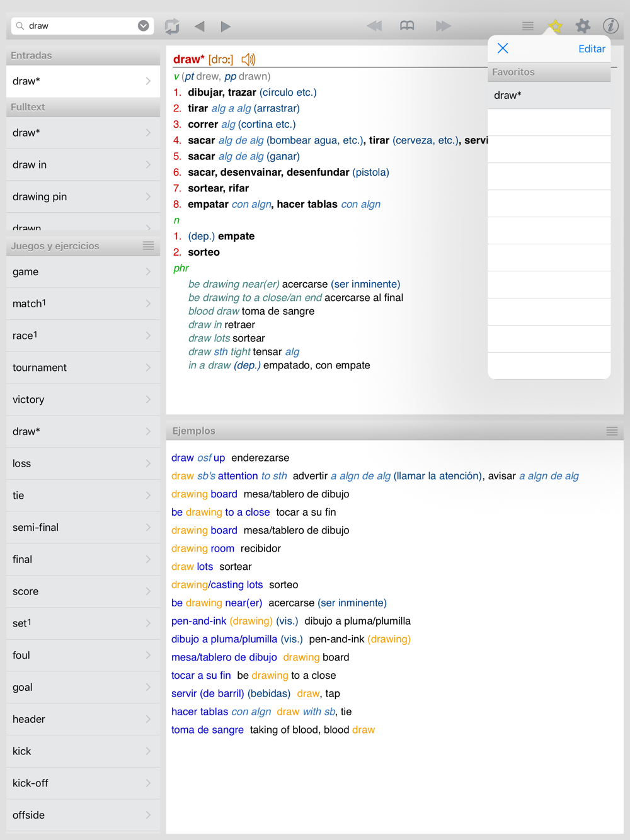The width and height of the screenshot is (630, 840).
Task: Jump to next entry double-arrow
Action: click(x=443, y=26)
